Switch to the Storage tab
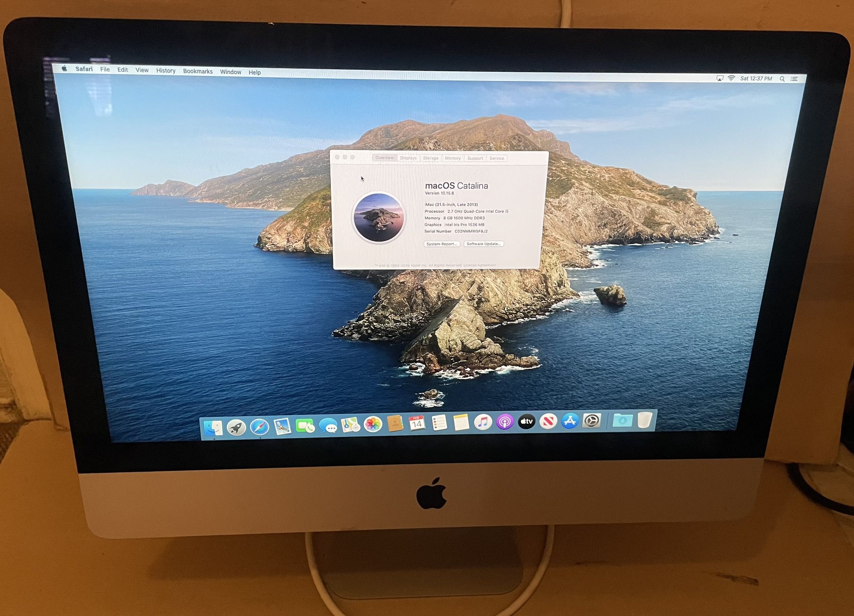Viewport: 854px width, 616px height. pos(430,158)
